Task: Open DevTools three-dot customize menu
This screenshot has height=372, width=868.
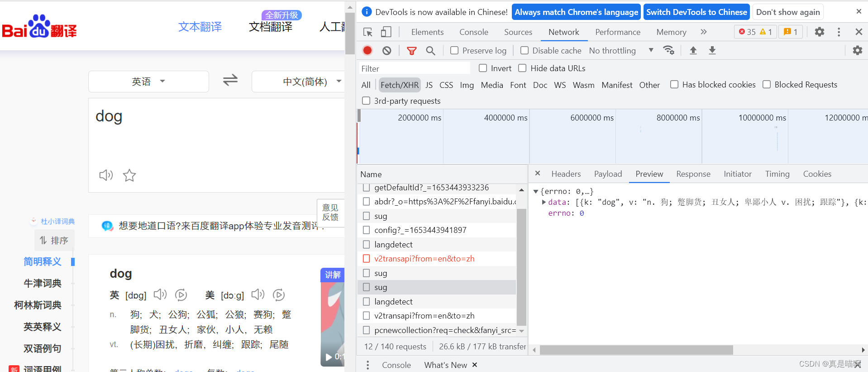Action: 839,32
